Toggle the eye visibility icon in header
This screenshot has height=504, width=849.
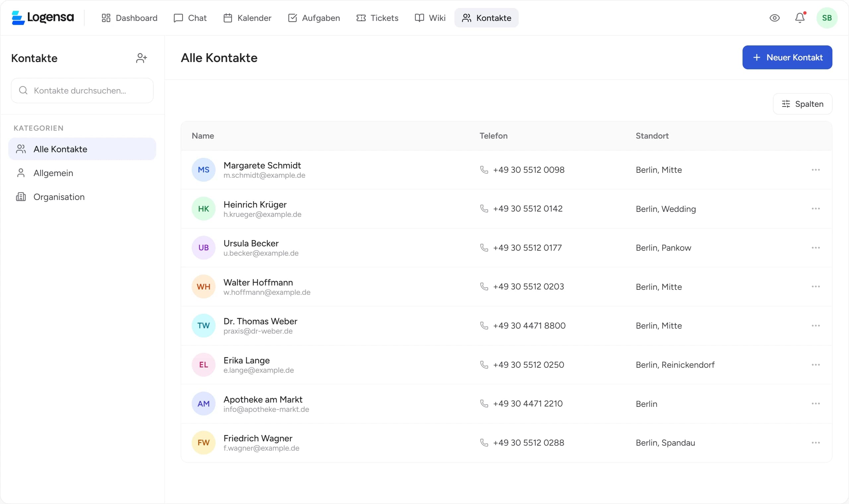(774, 18)
